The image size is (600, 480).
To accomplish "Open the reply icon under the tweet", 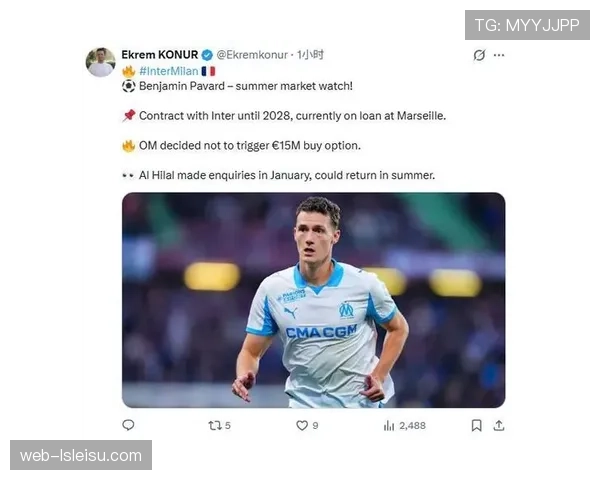I will pyautogui.click(x=128, y=425).
